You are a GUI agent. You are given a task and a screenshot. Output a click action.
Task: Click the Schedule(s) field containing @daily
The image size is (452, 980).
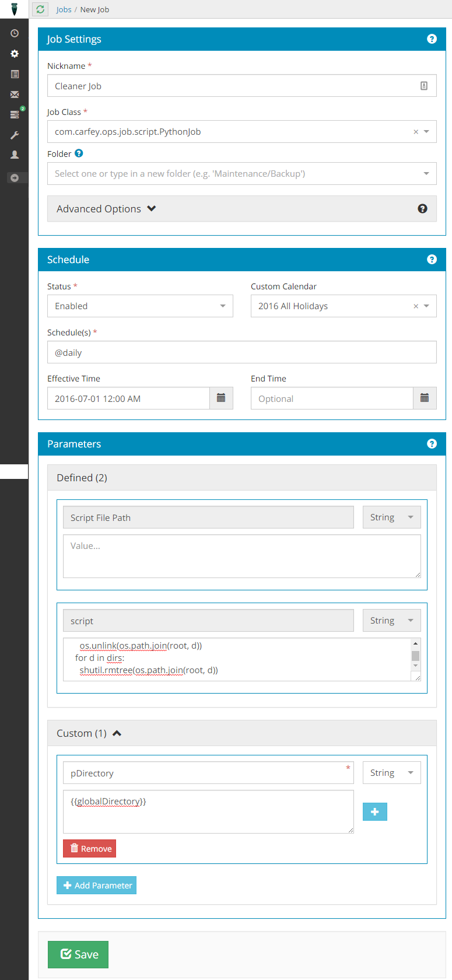(x=241, y=352)
